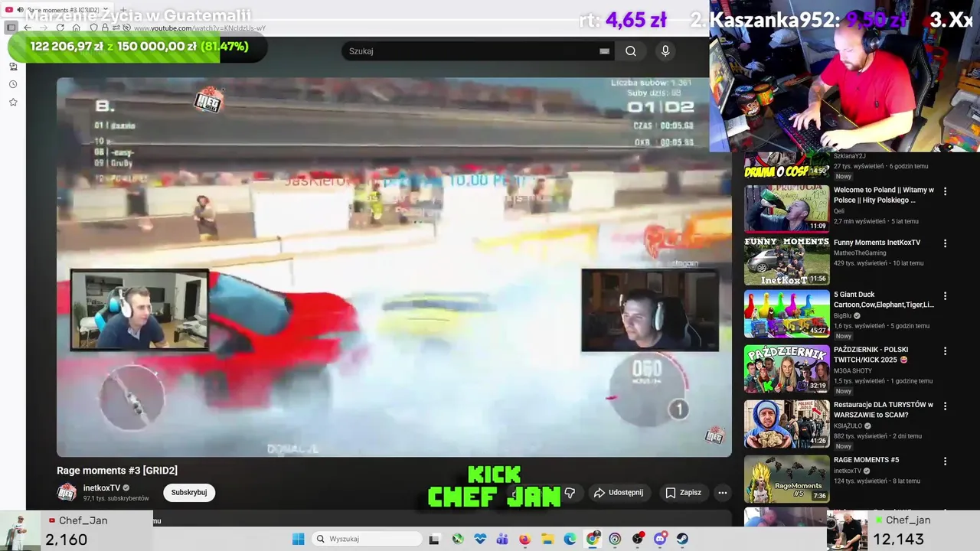Go to the browser home page
Screen dimensions: 980x551
[x=76, y=28]
